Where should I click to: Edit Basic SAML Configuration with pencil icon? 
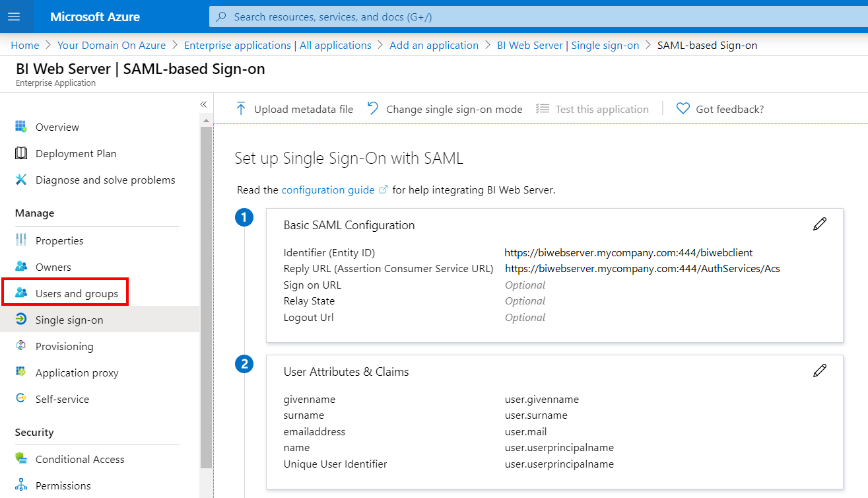pyautogui.click(x=819, y=225)
